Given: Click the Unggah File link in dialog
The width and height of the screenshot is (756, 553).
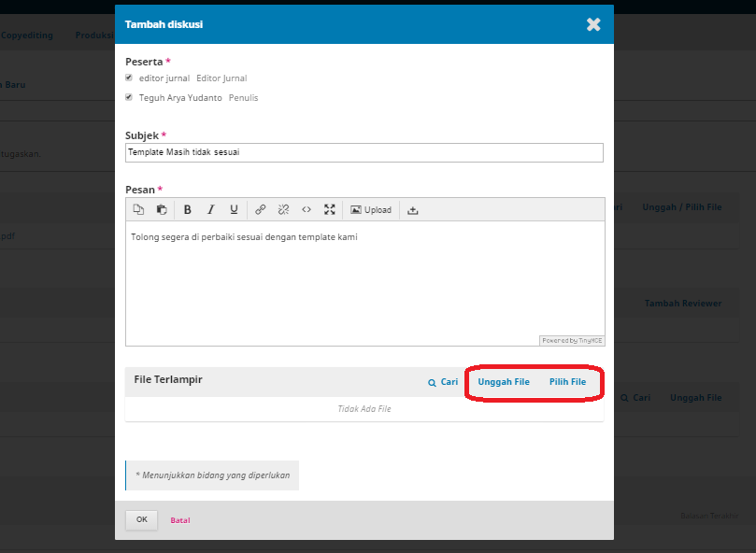Looking at the screenshot, I should click(504, 382).
